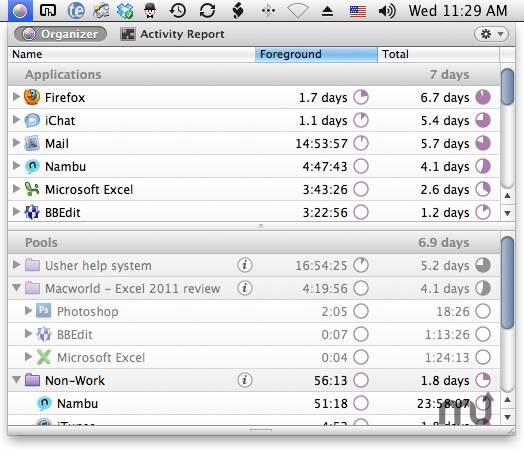The height and width of the screenshot is (455, 524).
Task: Click Pools list scroll up arrow
Action: (508, 400)
